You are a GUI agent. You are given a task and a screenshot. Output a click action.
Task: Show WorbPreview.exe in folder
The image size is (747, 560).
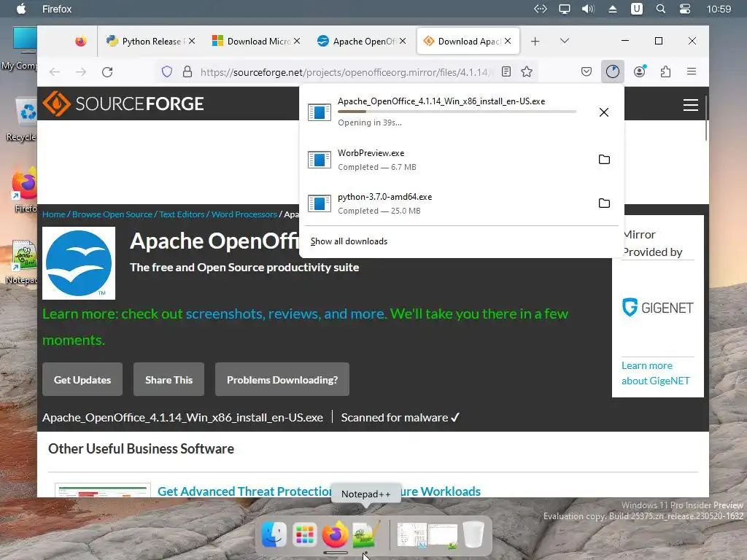click(x=604, y=160)
